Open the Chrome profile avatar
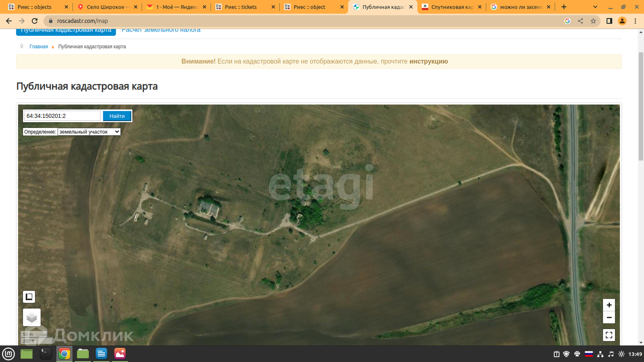 click(622, 21)
